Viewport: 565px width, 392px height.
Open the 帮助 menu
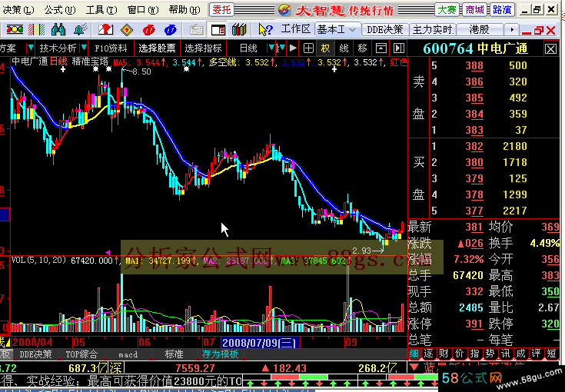pyautogui.click(x=184, y=10)
